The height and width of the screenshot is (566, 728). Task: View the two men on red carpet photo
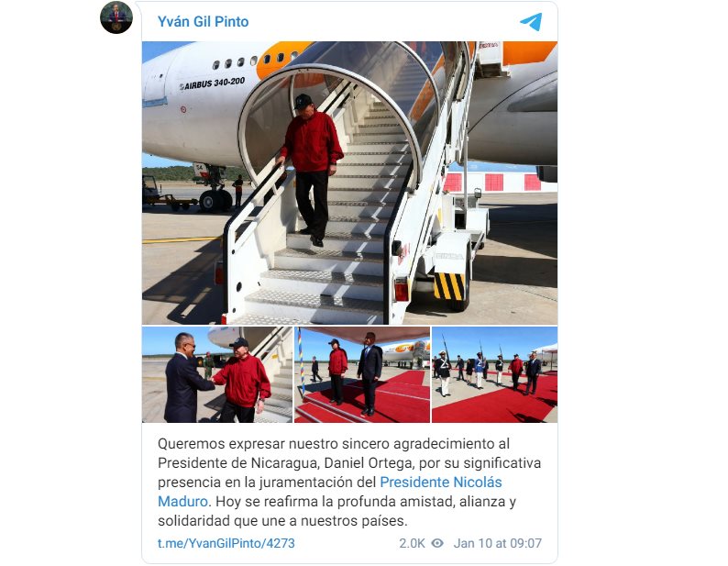pos(362,374)
